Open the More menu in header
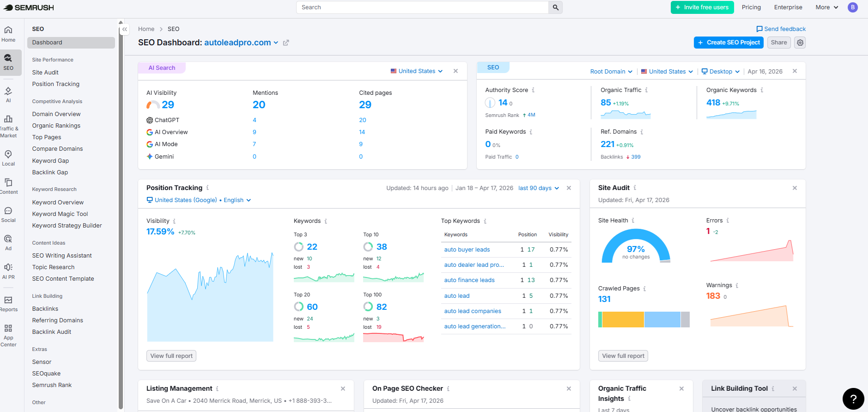This screenshot has width=868, height=412. [x=826, y=7]
